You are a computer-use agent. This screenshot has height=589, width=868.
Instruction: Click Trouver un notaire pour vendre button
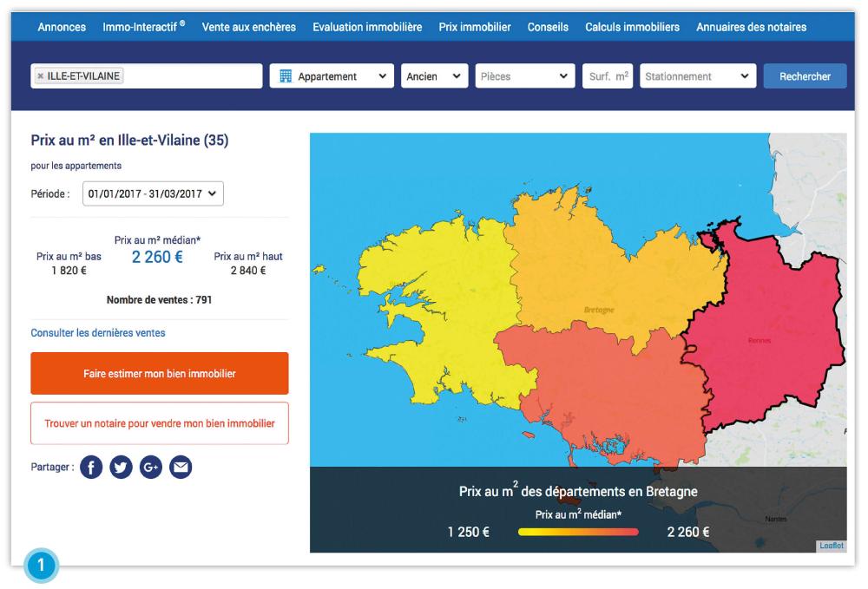160,423
